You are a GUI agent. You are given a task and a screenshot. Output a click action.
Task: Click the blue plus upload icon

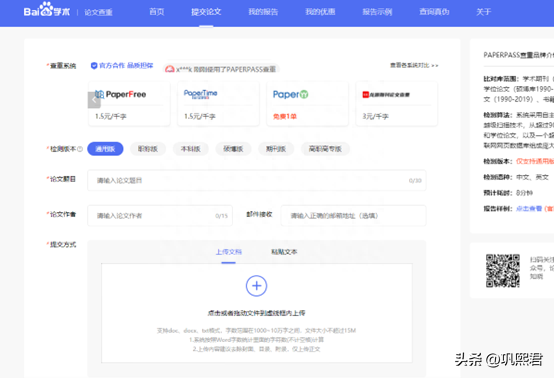257,286
